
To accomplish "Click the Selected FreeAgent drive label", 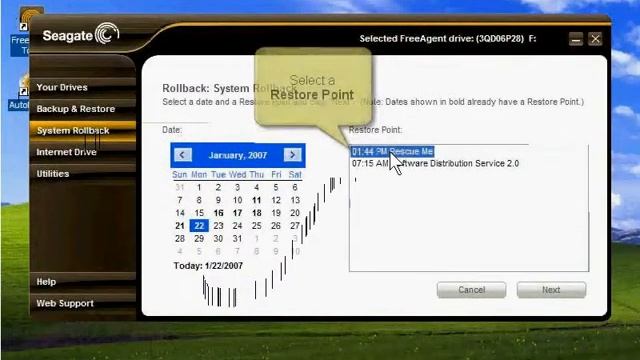I will (x=448, y=39).
